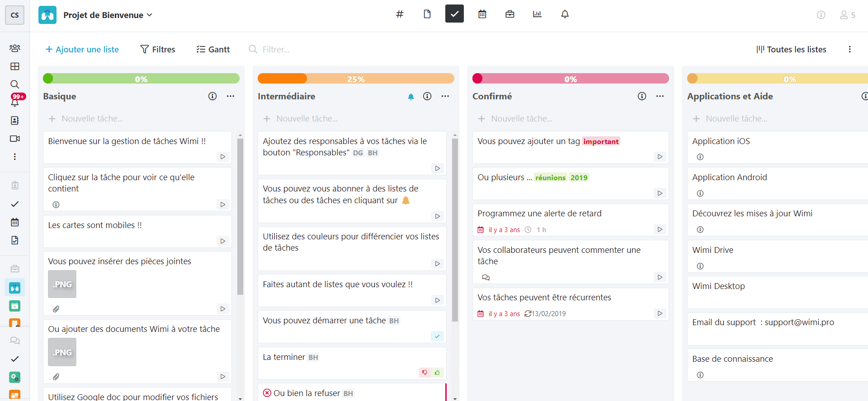Open comments icon on Vos collaborateurs card
Screen dimensions: 868x401
click(x=486, y=277)
